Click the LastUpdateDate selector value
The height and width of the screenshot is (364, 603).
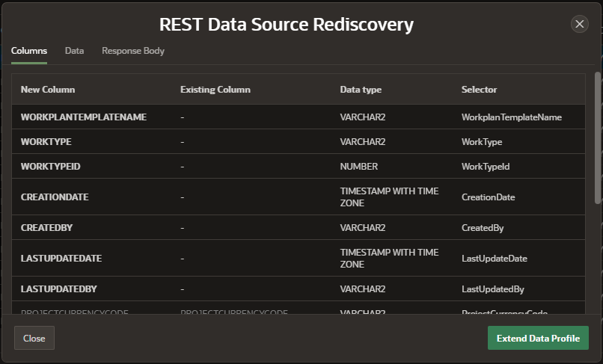495,259
